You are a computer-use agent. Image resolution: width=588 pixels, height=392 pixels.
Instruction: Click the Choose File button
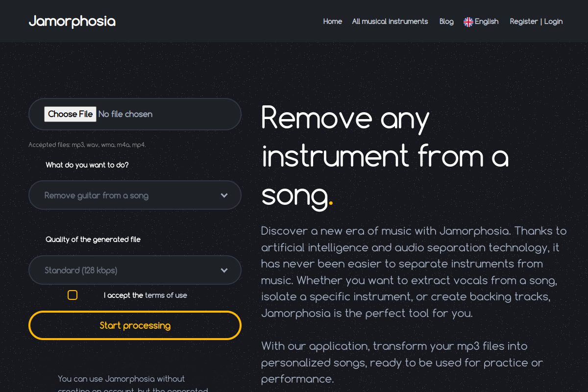(x=70, y=114)
